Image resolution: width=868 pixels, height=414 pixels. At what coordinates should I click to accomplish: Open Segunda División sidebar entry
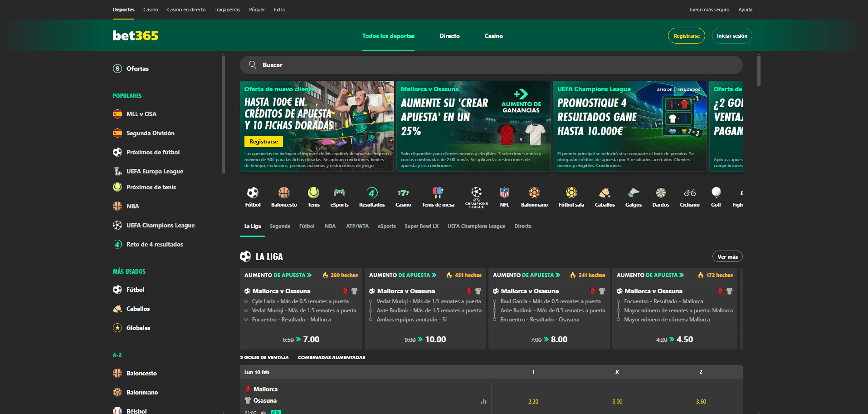[x=150, y=133]
